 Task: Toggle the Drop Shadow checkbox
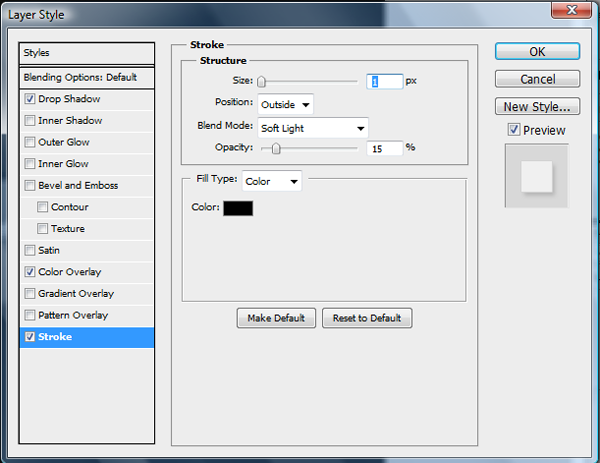29,99
